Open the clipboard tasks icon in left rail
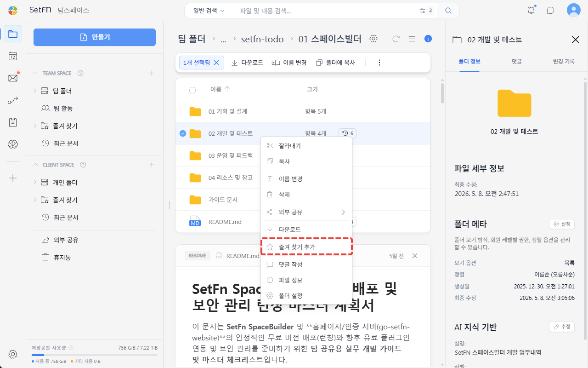The width and height of the screenshot is (588, 368). [13, 122]
